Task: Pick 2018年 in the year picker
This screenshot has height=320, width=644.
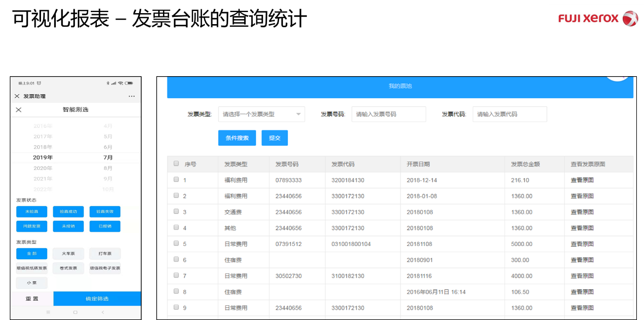Action: pos(43,147)
